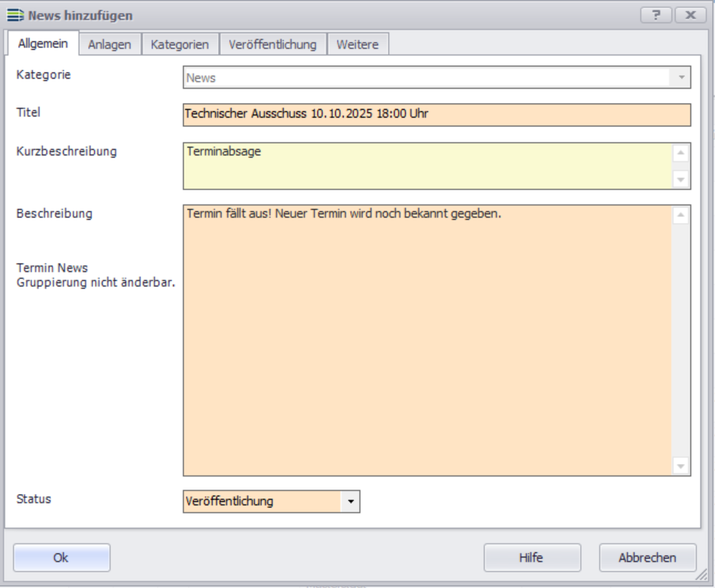This screenshot has height=588, width=715.
Task: Open the Veröffentlichung tab
Action: pos(272,44)
